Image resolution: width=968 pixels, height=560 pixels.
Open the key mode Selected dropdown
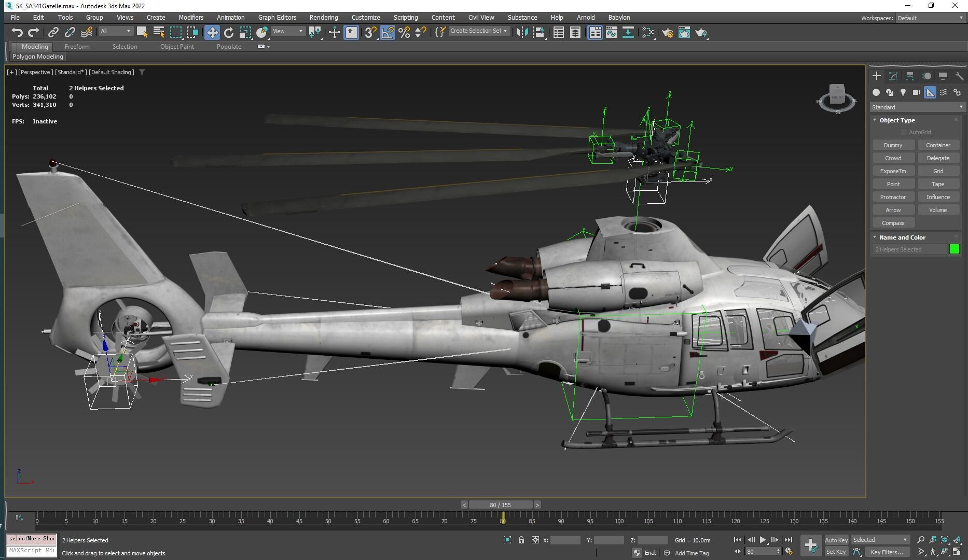click(x=880, y=540)
